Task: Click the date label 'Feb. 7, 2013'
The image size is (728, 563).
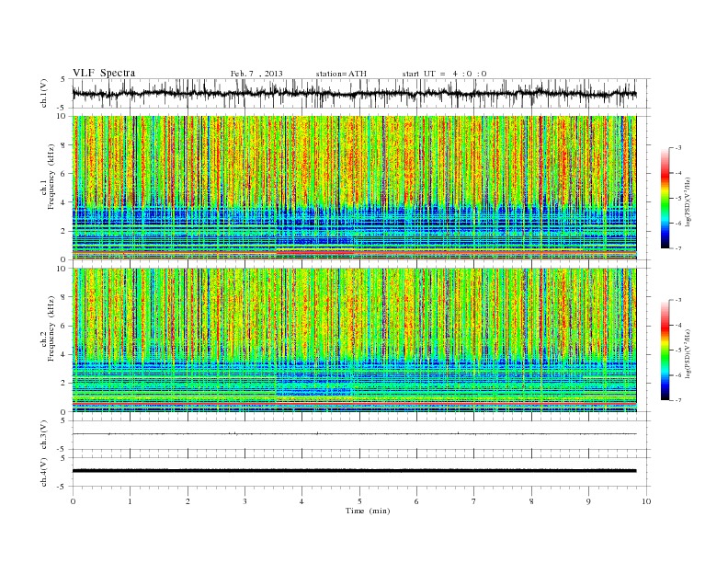Action: click(x=256, y=74)
